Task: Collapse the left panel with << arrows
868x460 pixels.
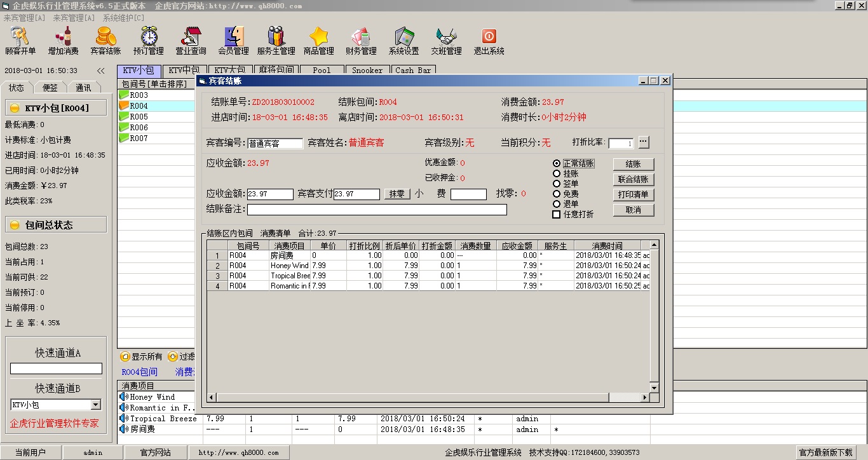Action: tap(100, 71)
